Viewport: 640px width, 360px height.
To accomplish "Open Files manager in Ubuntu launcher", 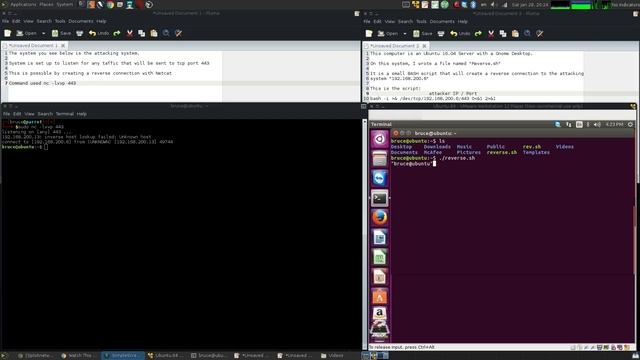I will (379, 158).
